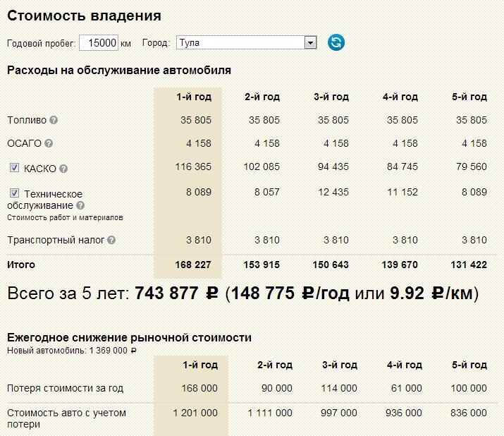Click the Итого value 150 643
The width and height of the screenshot is (504, 436).
pyautogui.click(x=331, y=265)
